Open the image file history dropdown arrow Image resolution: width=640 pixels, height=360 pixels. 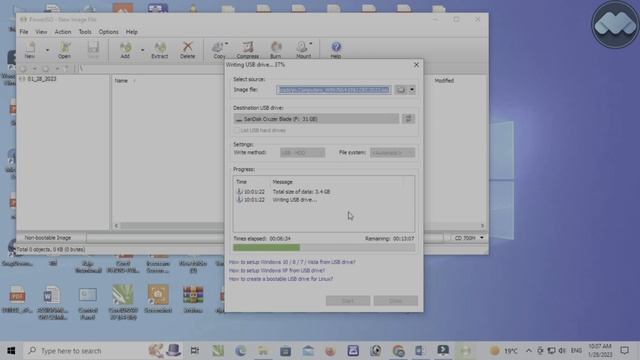pyautogui.click(x=412, y=90)
